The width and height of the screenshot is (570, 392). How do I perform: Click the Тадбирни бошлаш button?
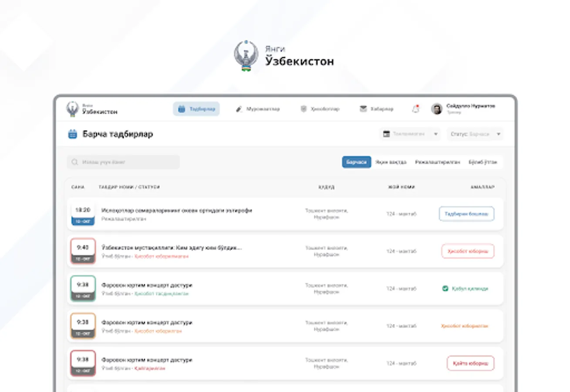[467, 214]
